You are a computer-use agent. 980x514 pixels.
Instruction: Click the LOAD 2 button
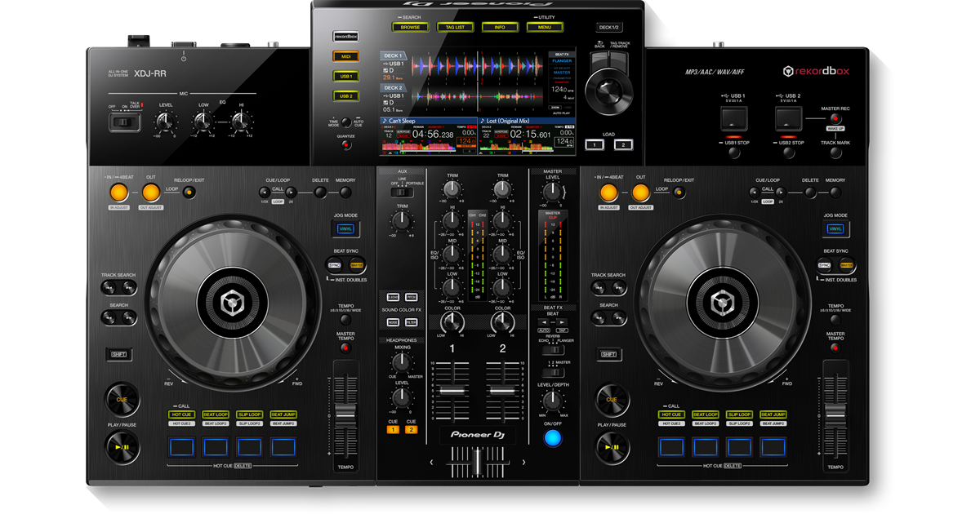[623, 144]
